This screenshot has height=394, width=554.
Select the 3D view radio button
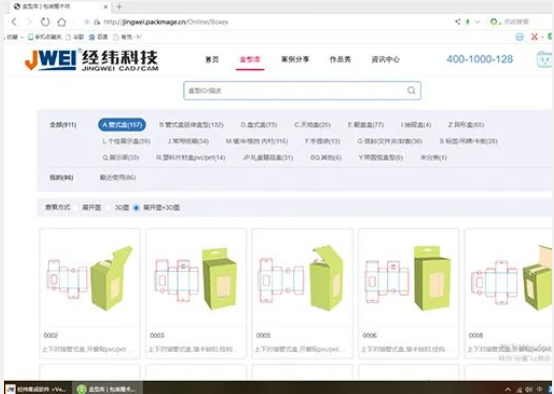click(x=108, y=207)
